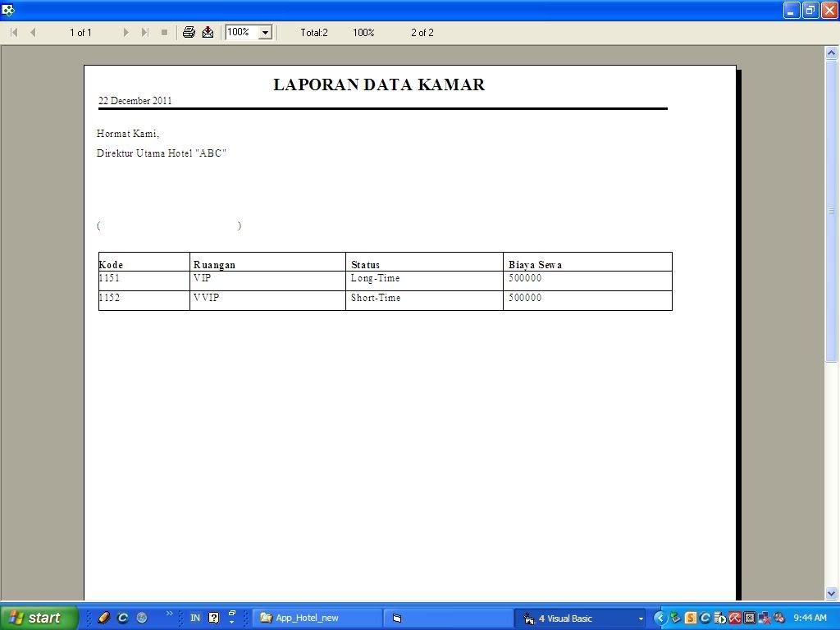Click the report viewer title bar icon
This screenshot has height=630, width=840.
[x=8, y=10]
